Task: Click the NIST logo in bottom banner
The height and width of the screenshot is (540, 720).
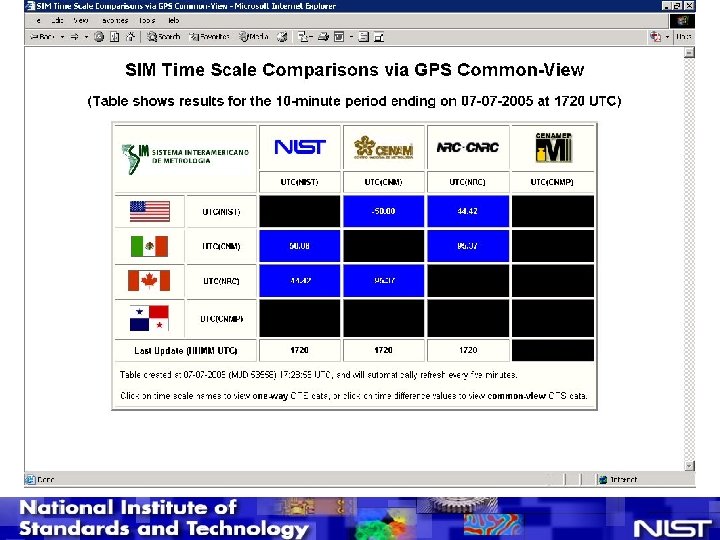Action: [673, 528]
